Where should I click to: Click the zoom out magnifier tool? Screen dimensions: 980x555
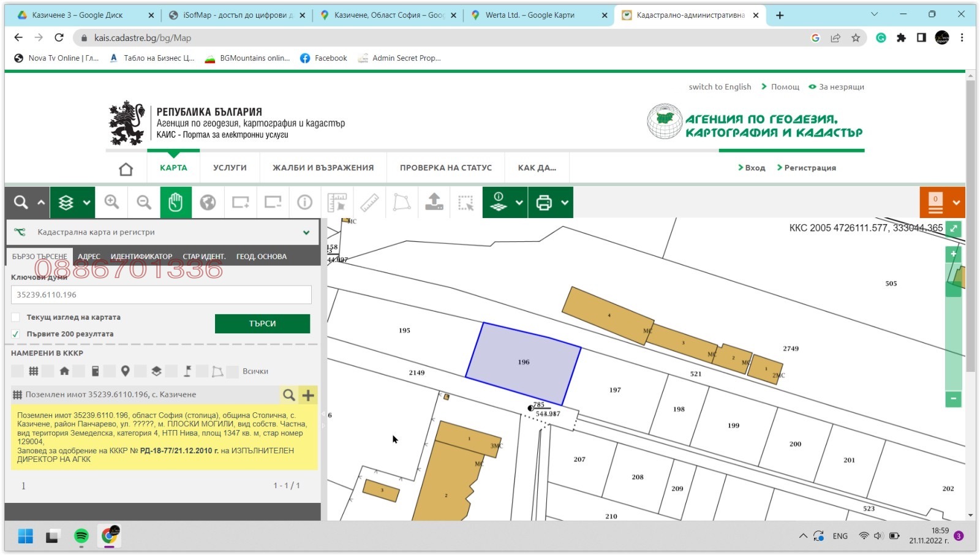pos(144,202)
